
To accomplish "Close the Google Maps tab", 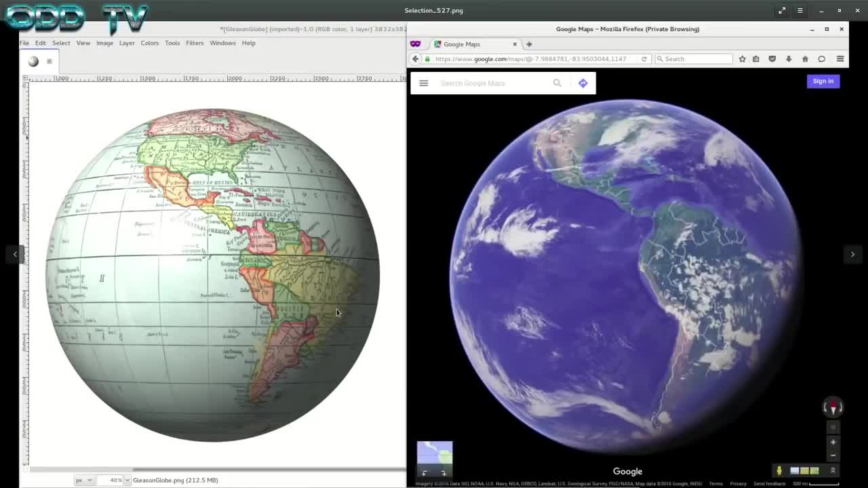I will tap(515, 44).
